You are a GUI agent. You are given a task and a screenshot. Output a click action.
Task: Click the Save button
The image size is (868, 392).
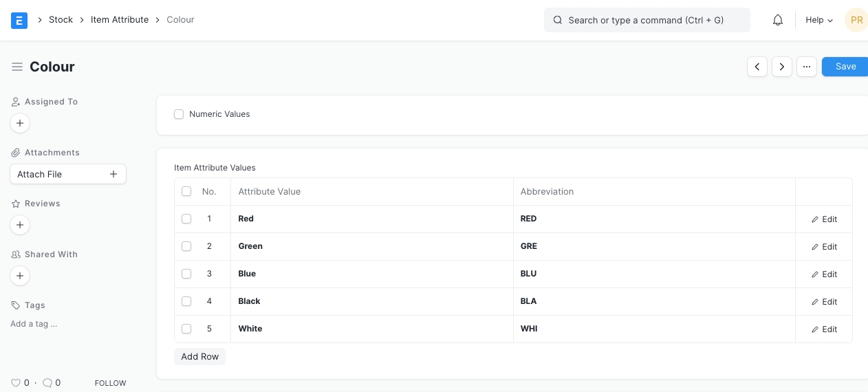[845, 67]
